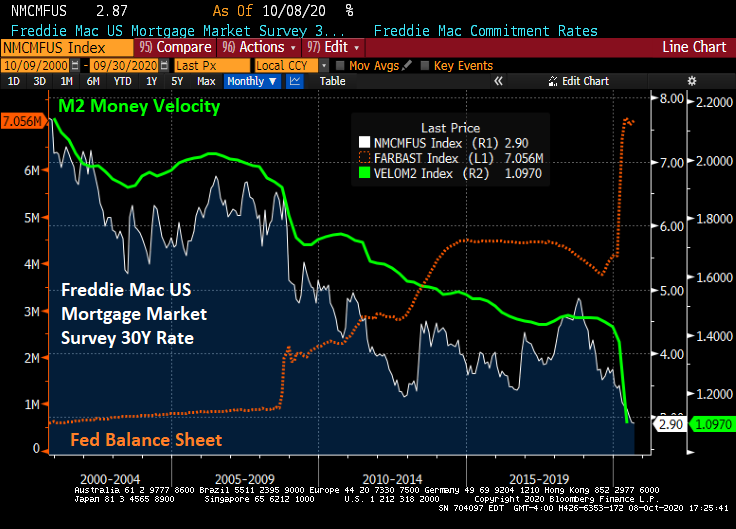
Task: Click the Freddie Mac US Mortgage Market Survey title
Action: click(x=177, y=31)
